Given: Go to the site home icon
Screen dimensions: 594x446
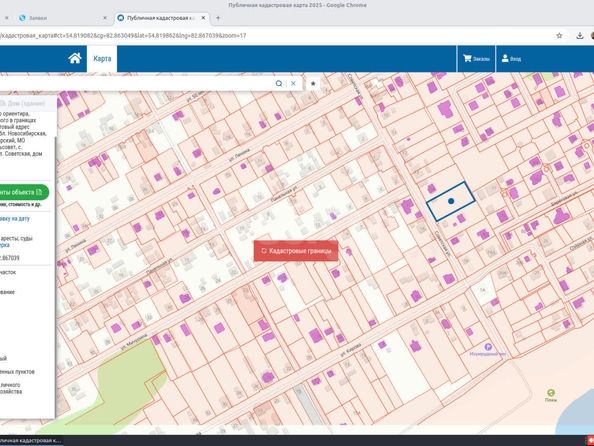Looking at the screenshot, I should 75,58.
